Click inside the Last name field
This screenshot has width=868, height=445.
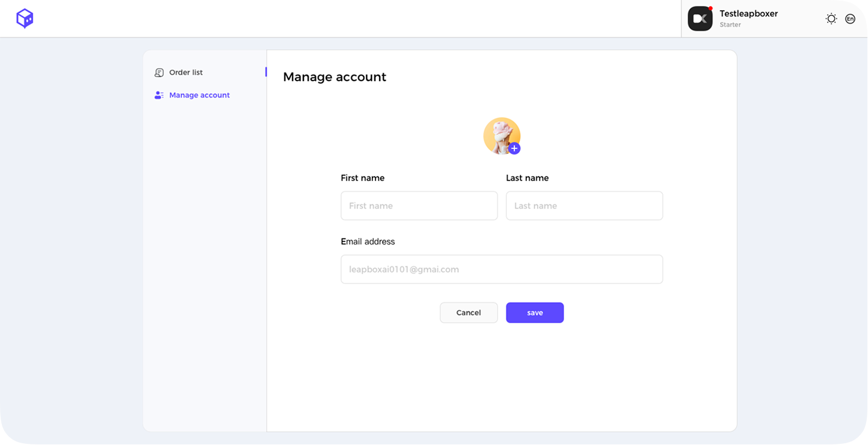[584, 205]
